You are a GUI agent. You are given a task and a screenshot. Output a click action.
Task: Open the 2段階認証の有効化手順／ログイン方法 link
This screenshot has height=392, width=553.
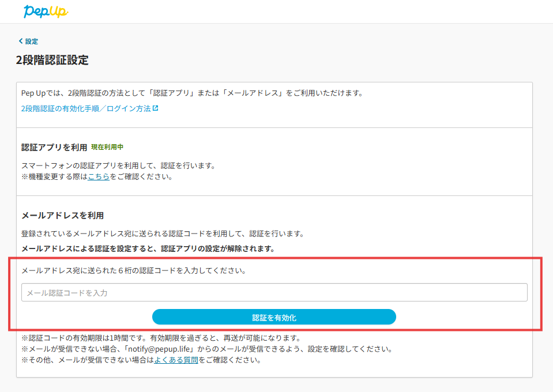tap(86, 108)
